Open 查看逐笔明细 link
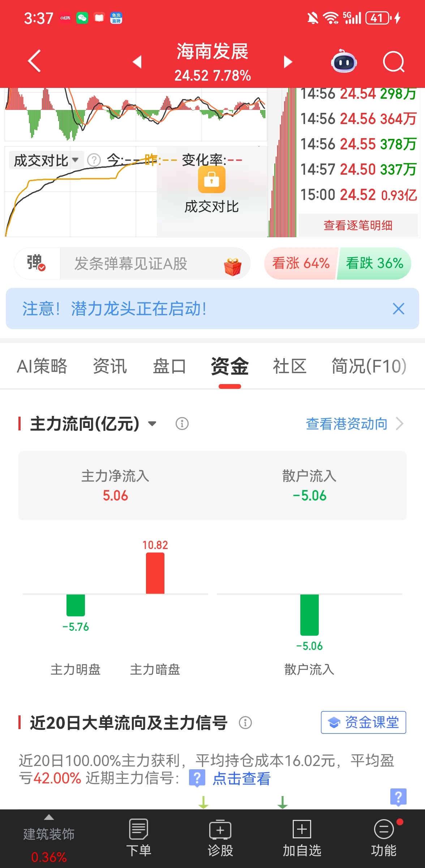 pos(358,225)
